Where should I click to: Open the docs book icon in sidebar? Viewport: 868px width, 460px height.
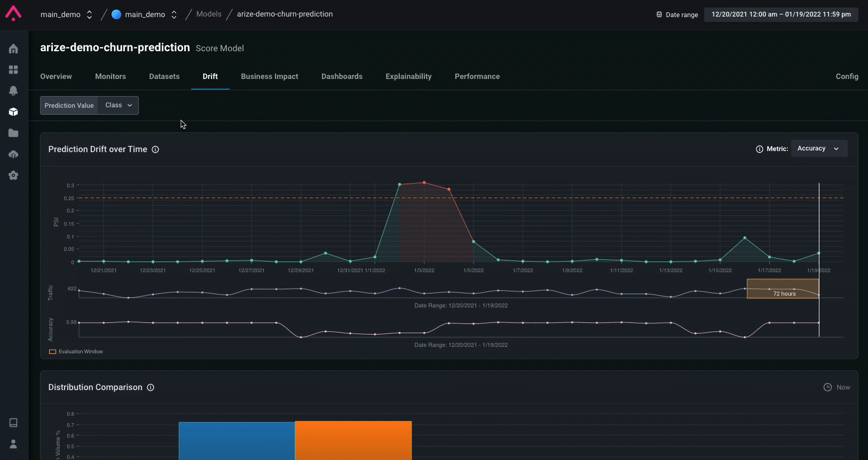click(13, 423)
